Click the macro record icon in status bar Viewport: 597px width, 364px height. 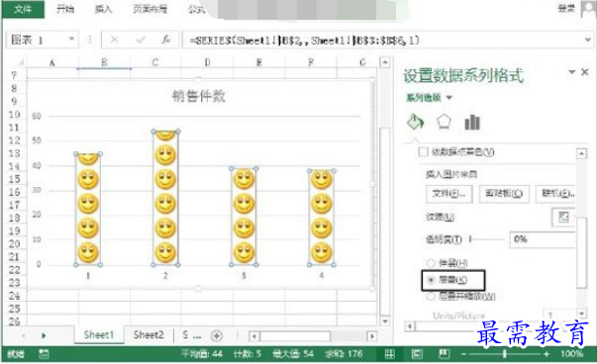[x=44, y=354]
